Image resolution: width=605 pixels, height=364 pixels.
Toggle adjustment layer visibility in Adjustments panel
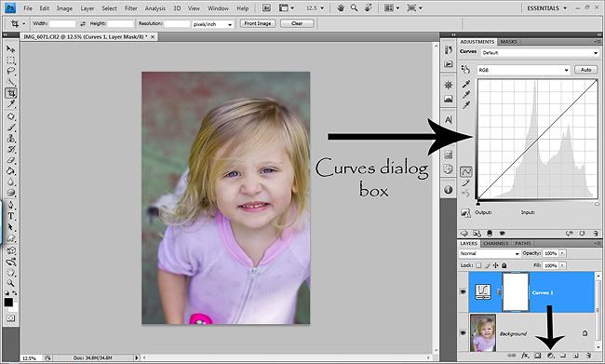coord(503,233)
